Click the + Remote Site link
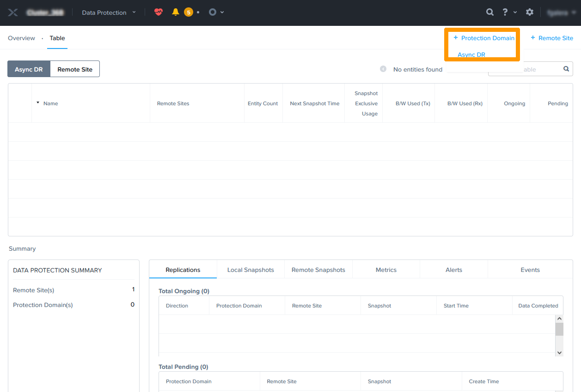 [551, 38]
